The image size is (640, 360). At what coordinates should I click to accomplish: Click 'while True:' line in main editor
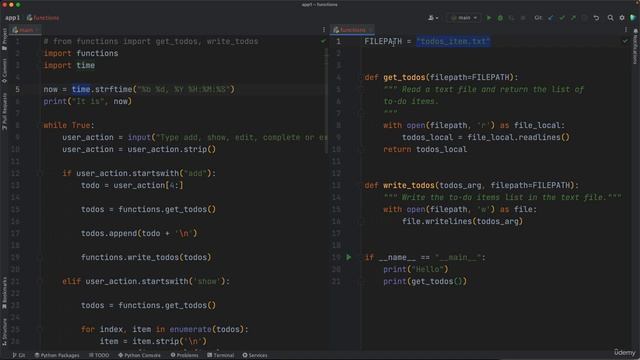tap(69, 125)
